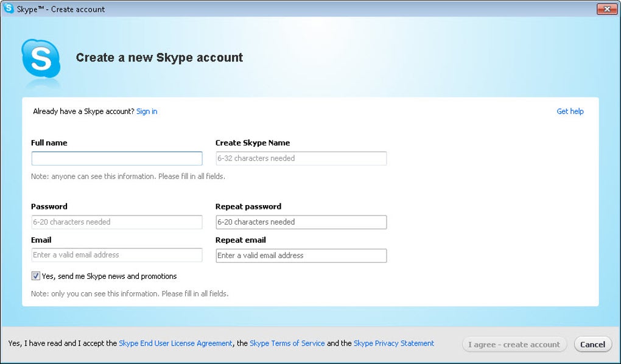Click the Password label

(49, 206)
